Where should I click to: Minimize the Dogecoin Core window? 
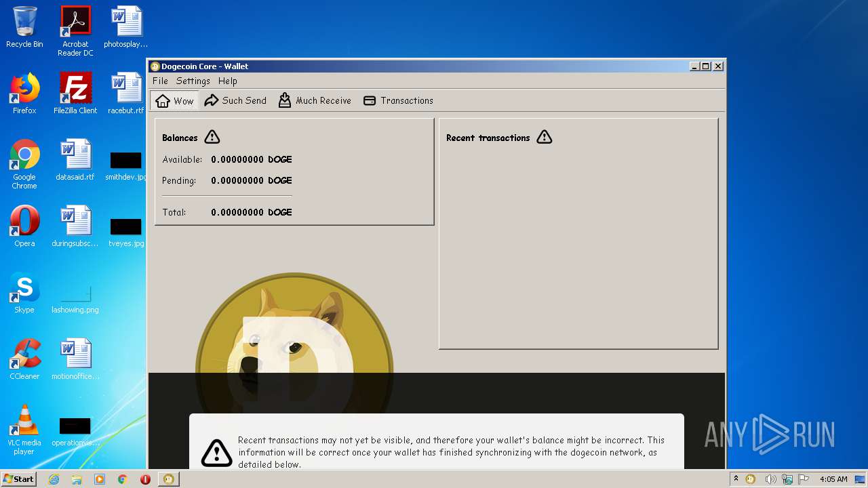point(694,66)
